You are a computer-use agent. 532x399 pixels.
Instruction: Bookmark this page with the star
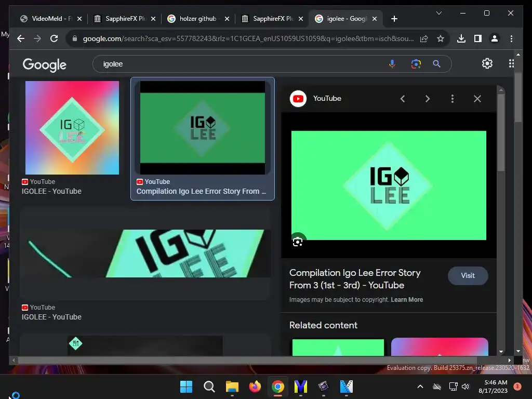click(x=441, y=38)
